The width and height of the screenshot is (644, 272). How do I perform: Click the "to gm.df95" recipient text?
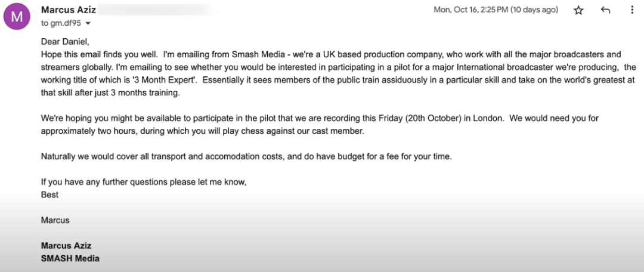61,23
